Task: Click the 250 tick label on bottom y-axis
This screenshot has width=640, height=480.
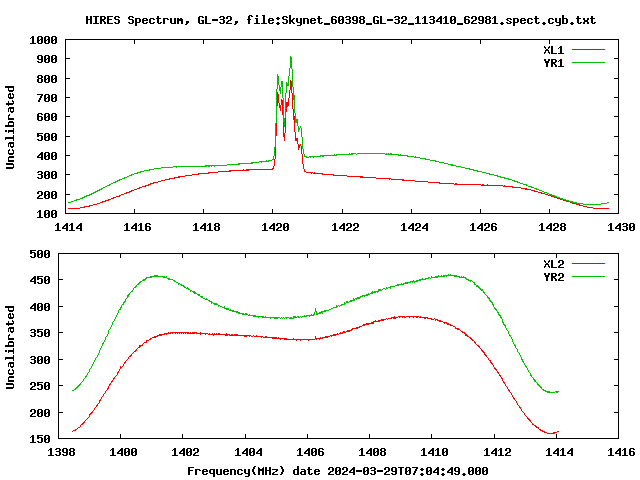Action: click(x=40, y=386)
